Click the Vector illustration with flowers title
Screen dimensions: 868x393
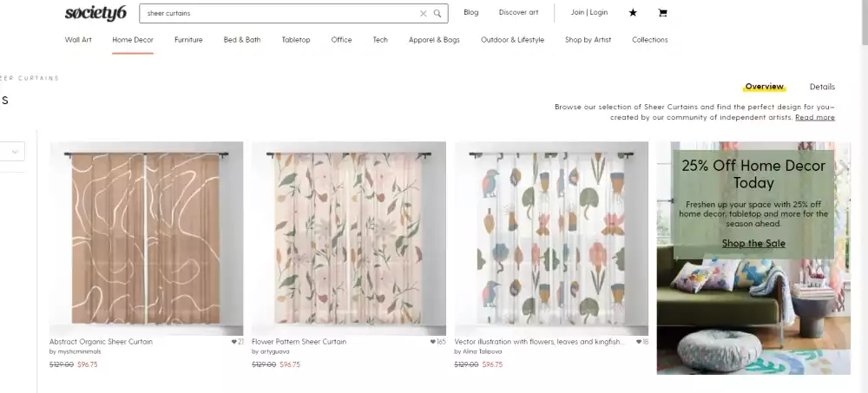coord(540,342)
